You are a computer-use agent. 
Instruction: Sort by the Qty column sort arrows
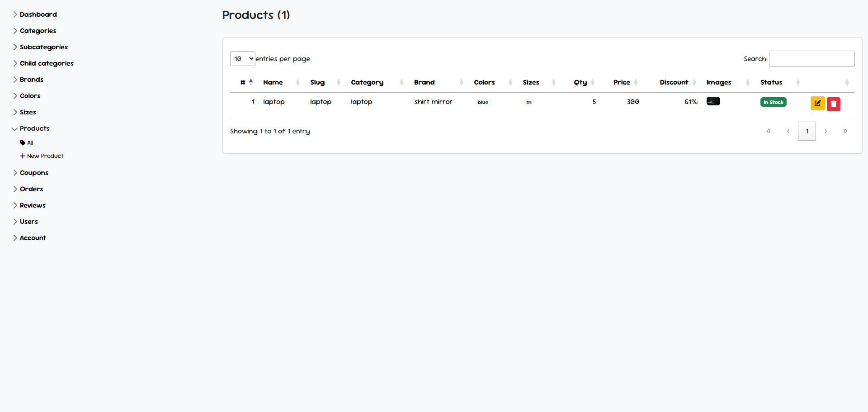pyautogui.click(x=593, y=82)
